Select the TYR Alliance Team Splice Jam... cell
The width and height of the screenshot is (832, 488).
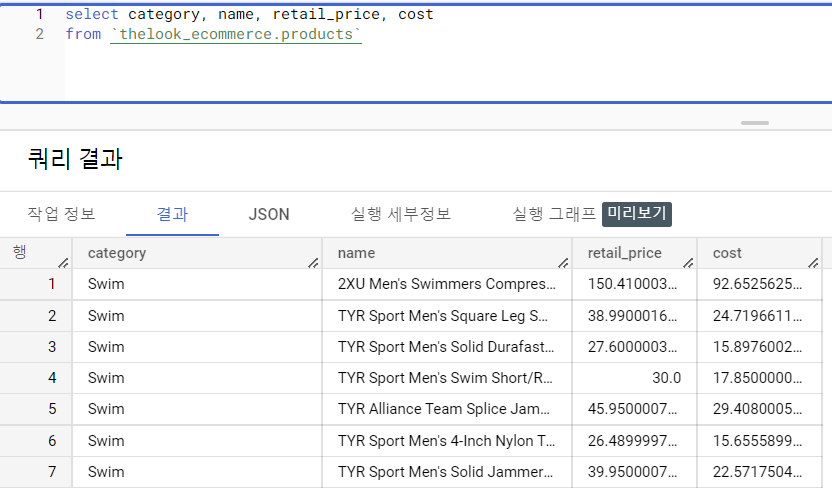447,409
